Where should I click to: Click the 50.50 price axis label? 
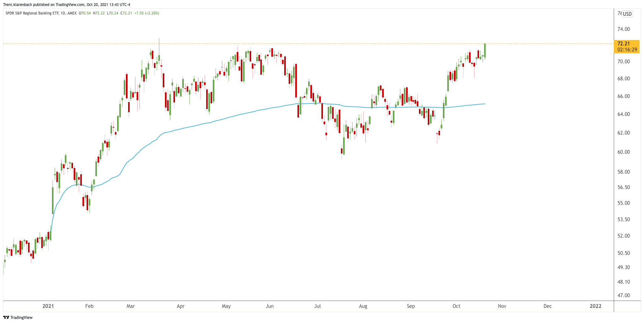pos(624,253)
